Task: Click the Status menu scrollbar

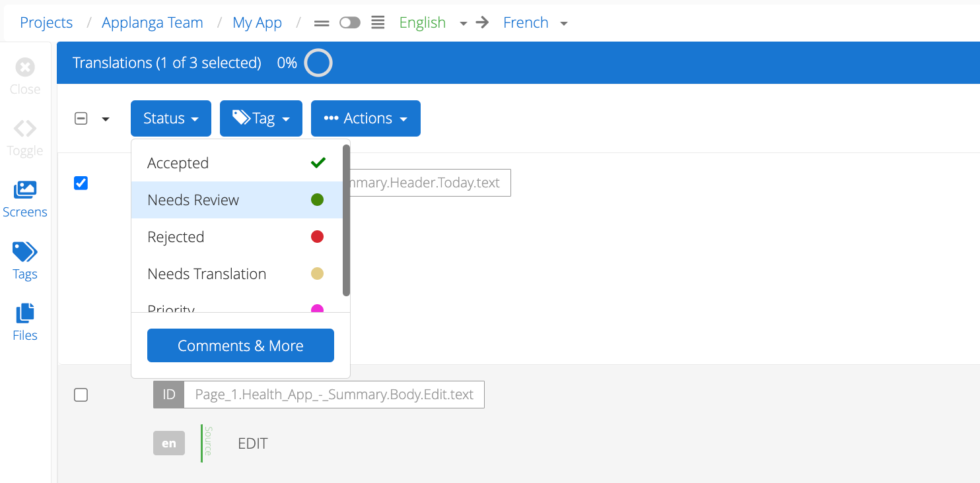Action: (x=346, y=220)
